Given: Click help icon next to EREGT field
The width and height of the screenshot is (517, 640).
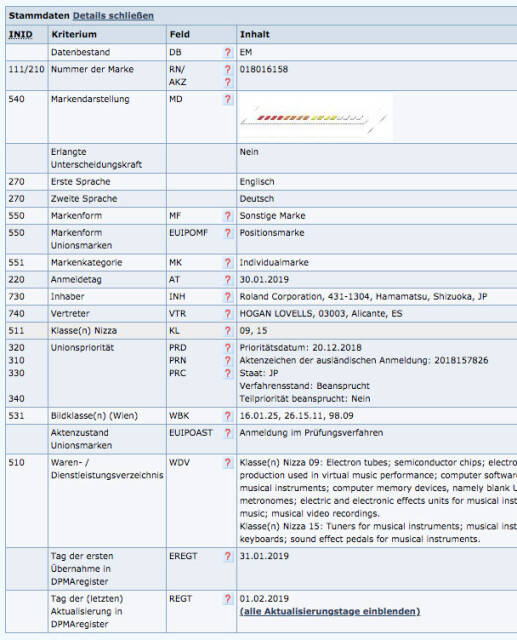Looking at the screenshot, I should coord(228,556).
